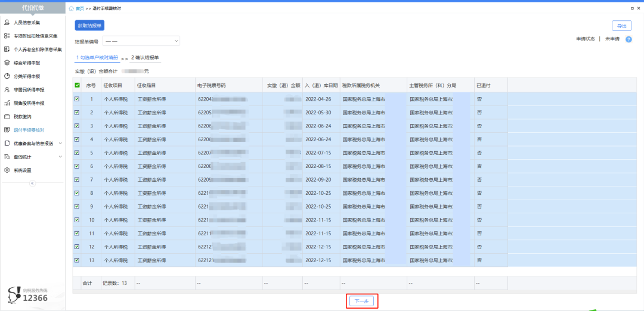Screen dimensions: 644x311
Task: Click the 限售股所得申报 bar chart icon
Action: (7, 103)
